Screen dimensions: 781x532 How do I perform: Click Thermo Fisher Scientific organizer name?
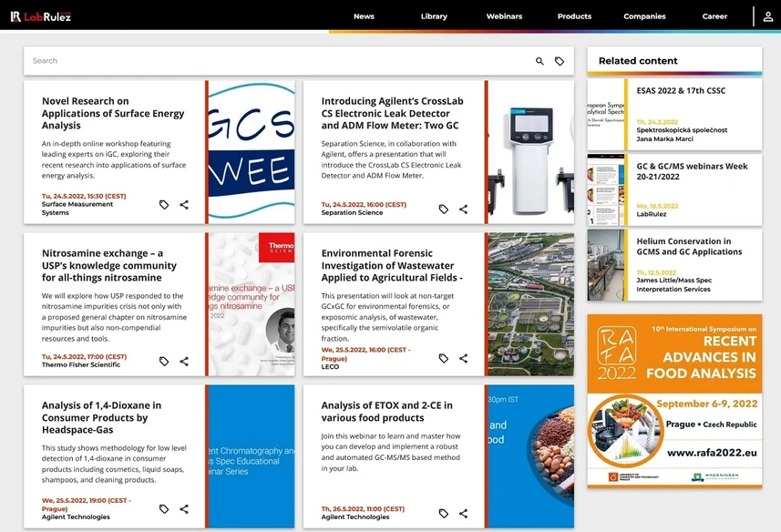point(81,364)
